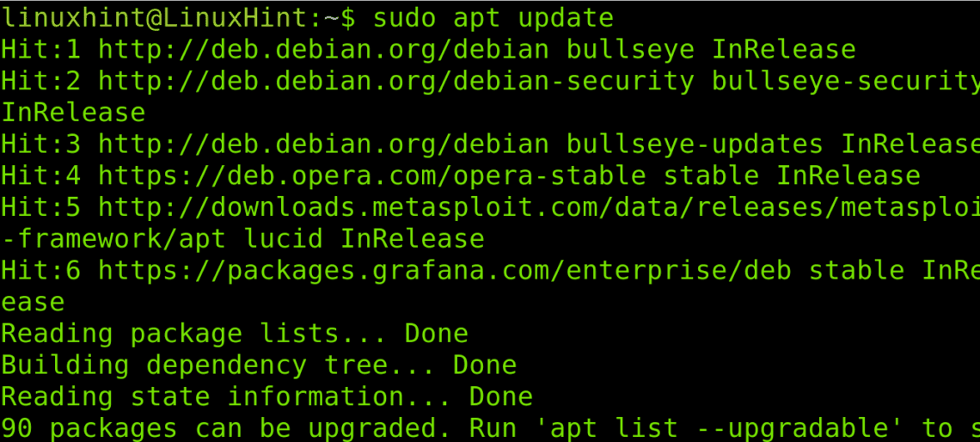
Task: Click the 'sudo apt update' command text
Action: pos(493,18)
